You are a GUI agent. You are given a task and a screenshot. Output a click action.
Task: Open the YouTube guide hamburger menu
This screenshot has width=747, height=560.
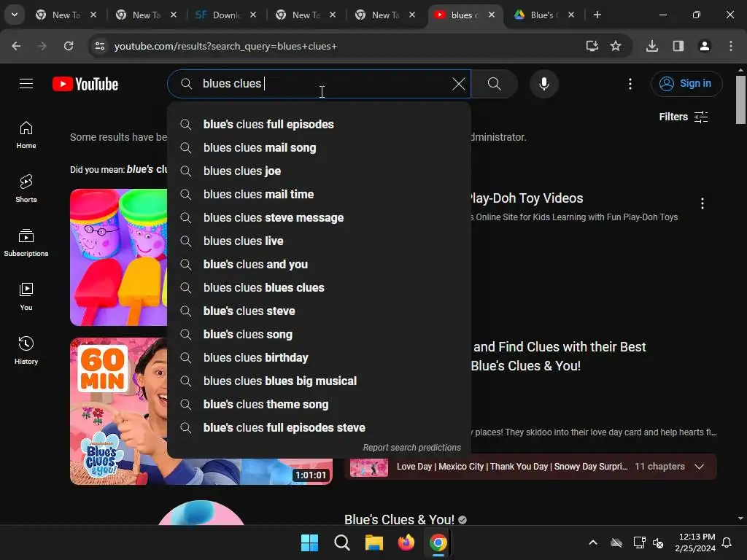point(26,84)
